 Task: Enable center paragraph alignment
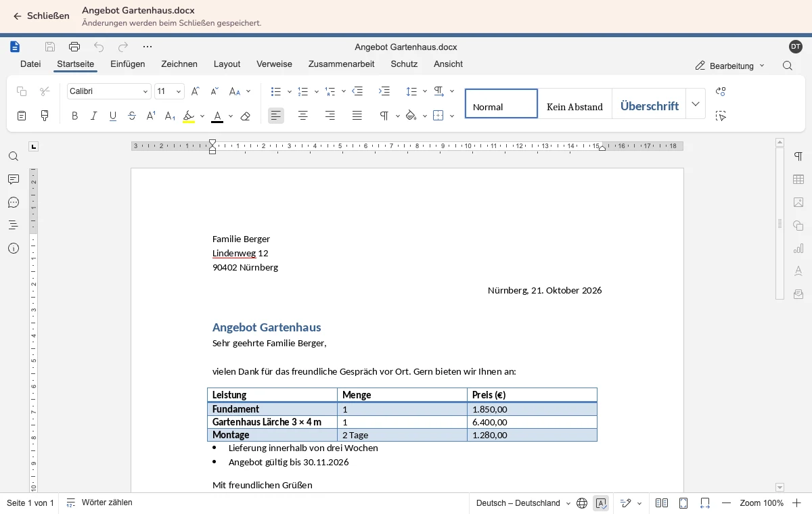point(303,116)
